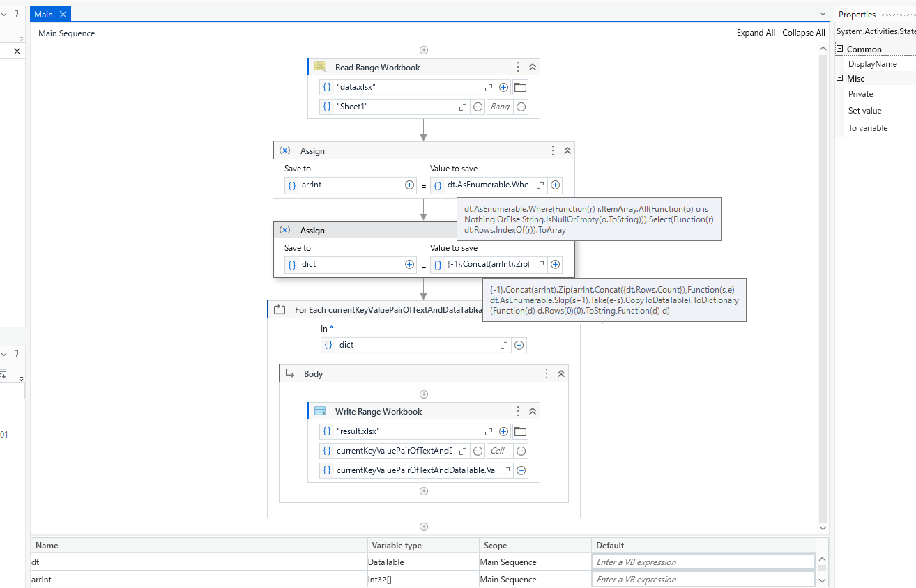Toggle auto-hide pin on lower-left panel
Image resolution: width=916 pixels, height=588 pixels.
pos(15,354)
